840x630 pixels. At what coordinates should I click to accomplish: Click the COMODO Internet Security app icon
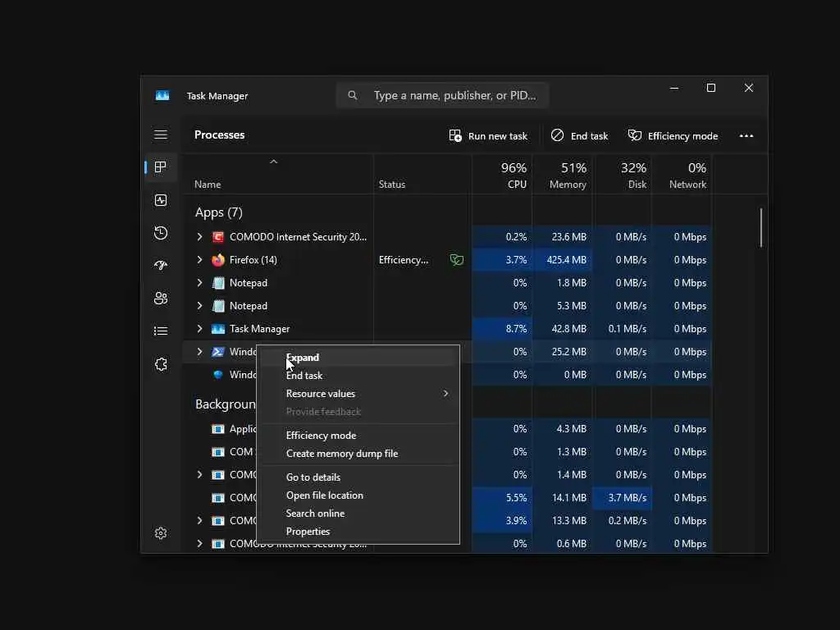coord(218,237)
